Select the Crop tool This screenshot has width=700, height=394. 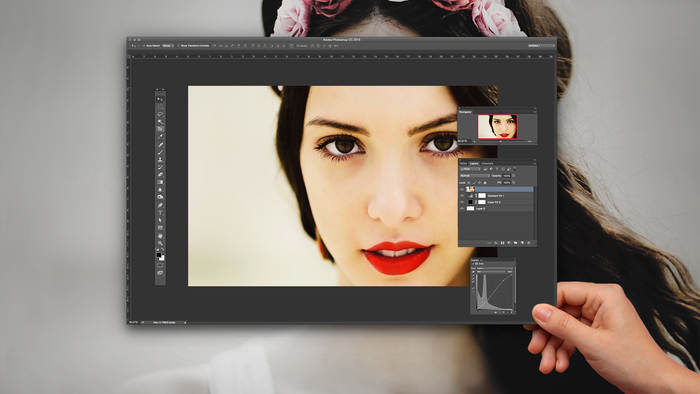coord(160,129)
